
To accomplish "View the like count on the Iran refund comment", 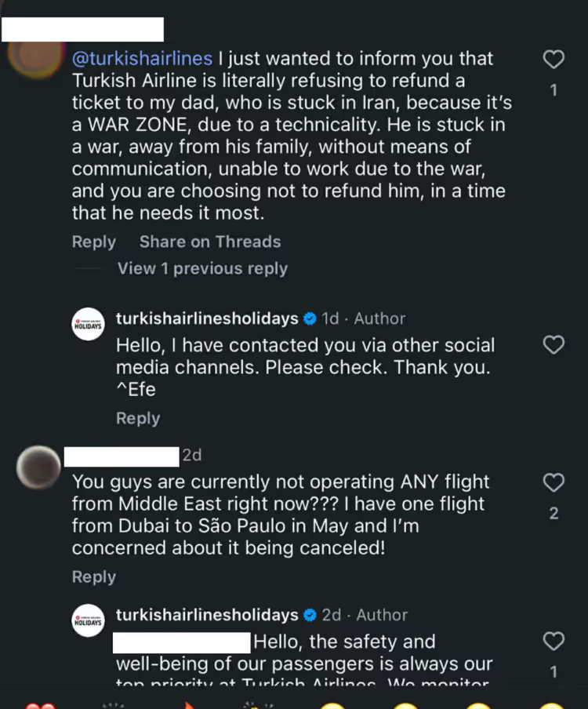I will [554, 90].
